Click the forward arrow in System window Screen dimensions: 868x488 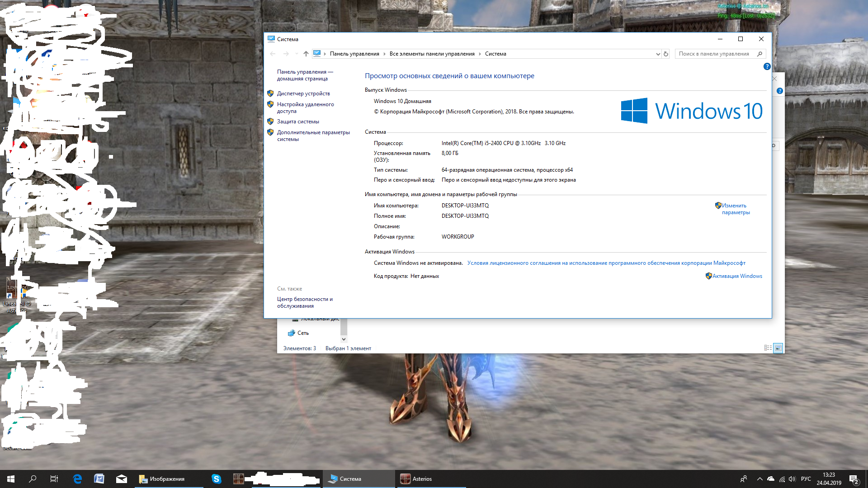pyautogui.click(x=286, y=54)
